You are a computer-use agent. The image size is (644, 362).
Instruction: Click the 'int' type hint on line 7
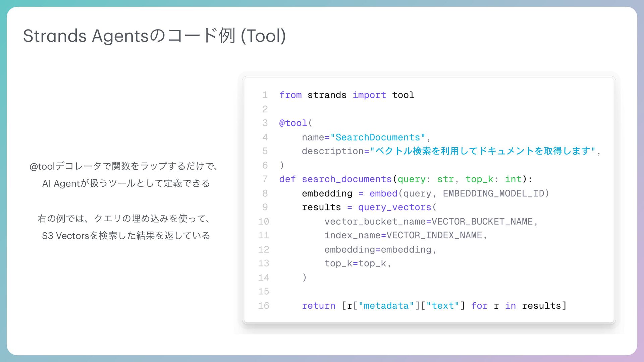513,179
